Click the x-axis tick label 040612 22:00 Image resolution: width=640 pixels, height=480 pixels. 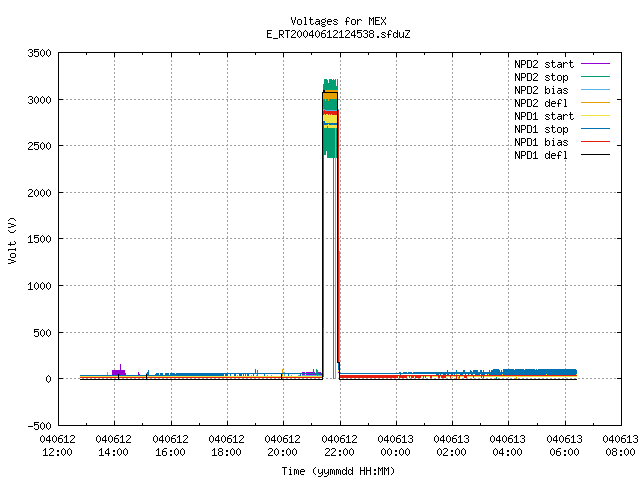coord(339,446)
